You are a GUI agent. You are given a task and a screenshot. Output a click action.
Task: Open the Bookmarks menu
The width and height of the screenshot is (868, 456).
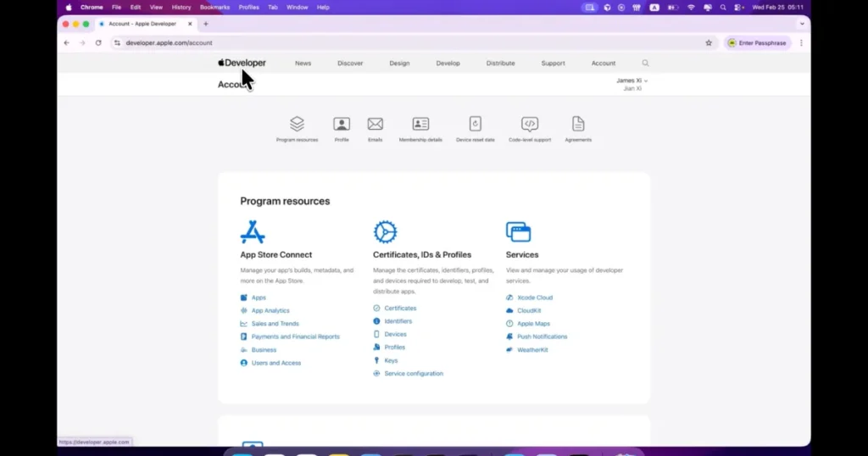tap(214, 7)
